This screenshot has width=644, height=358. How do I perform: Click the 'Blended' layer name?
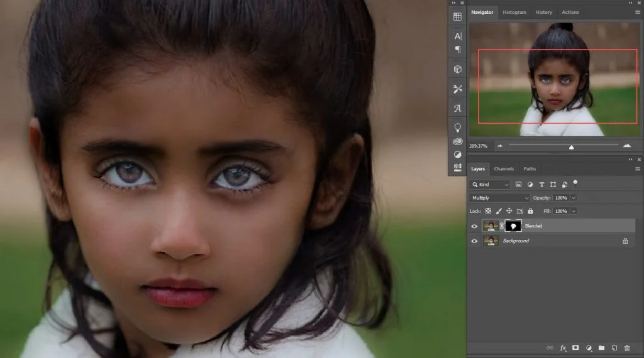pyautogui.click(x=533, y=226)
